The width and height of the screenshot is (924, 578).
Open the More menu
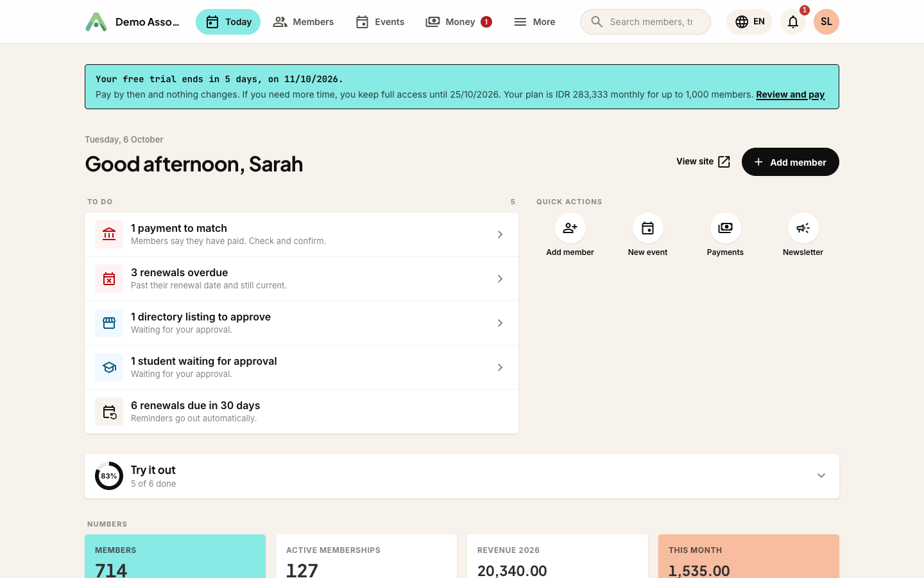point(535,22)
